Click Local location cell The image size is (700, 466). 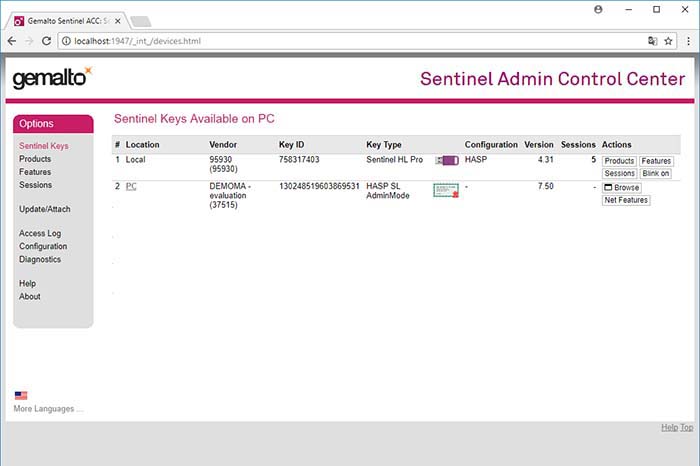[x=135, y=159]
